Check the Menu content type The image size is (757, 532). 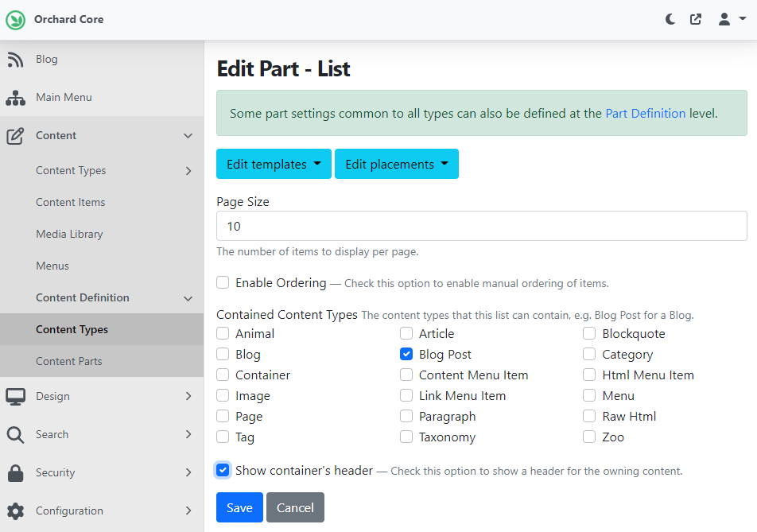click(589, 396)
